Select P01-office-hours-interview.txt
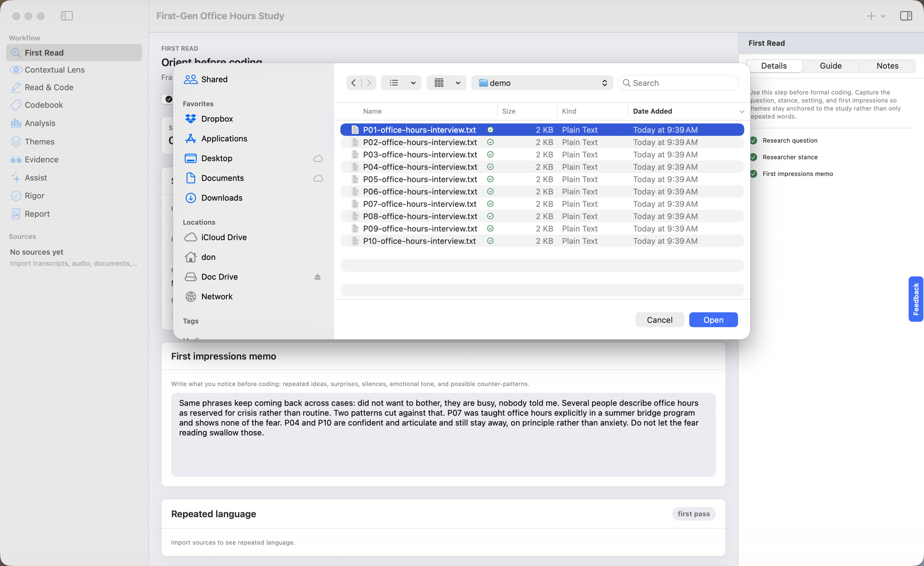 (542, 130)
